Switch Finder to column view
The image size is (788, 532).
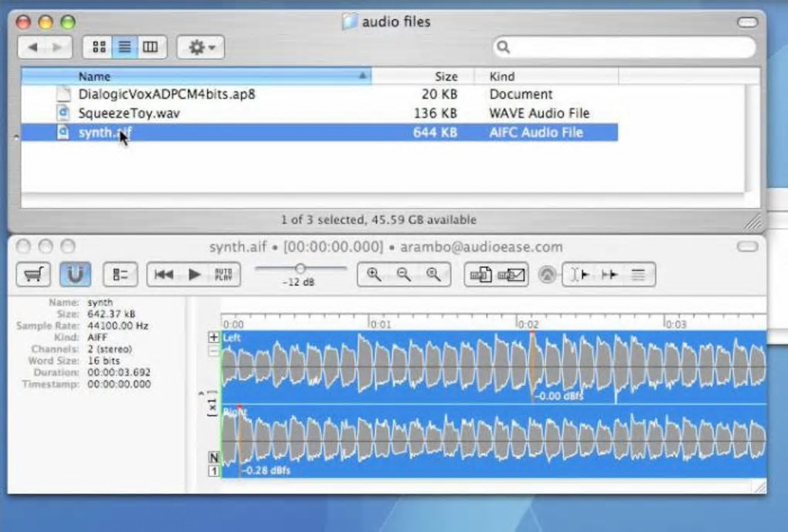click(151, 47)
